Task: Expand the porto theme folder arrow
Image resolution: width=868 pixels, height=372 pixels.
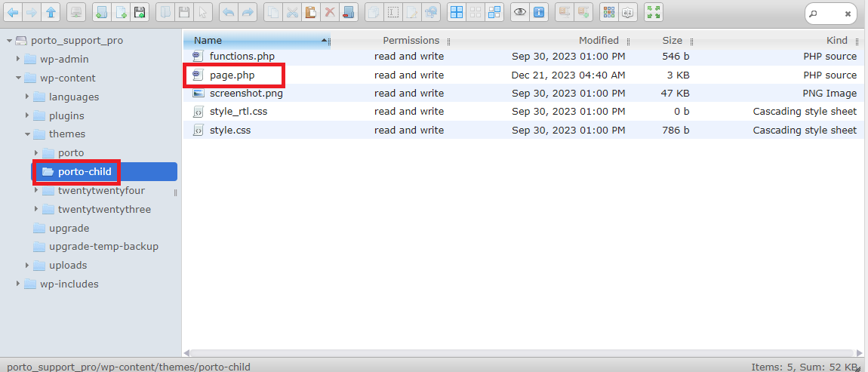Action: pos(36,152)
